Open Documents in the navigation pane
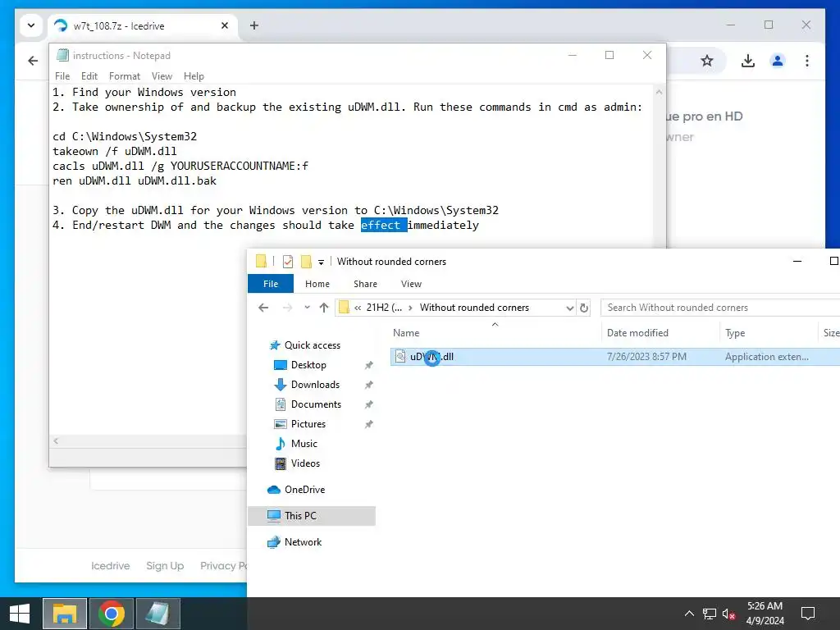This screenshot has height=630, width=840. pyautogui.click(x=316, y=404)
